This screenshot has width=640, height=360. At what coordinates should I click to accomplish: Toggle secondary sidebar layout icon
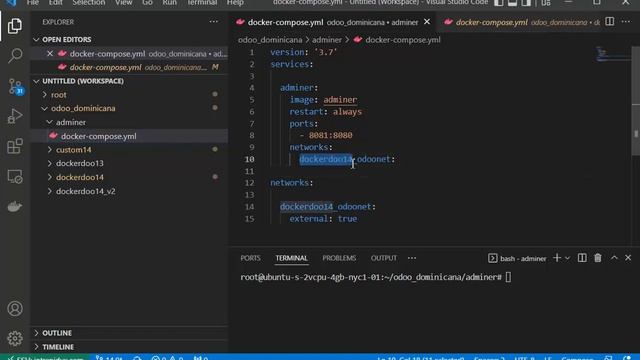[x=526, y=2]
